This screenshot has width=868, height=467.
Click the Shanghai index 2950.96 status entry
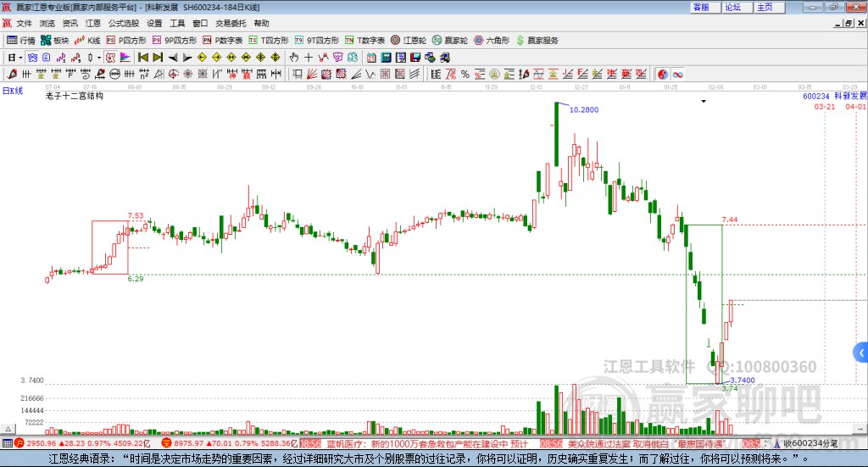click(x=82, y=443)
